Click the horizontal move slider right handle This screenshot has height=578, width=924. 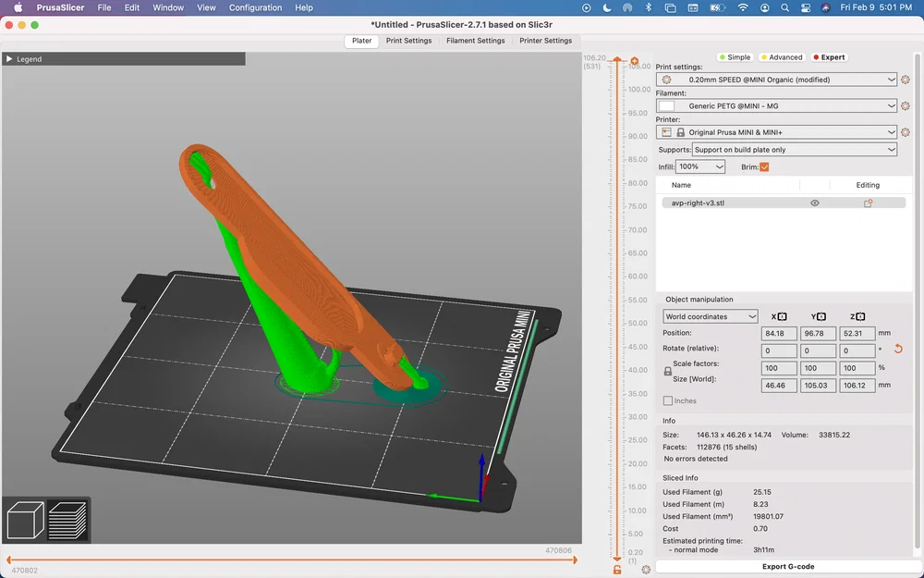pos(575,560)
